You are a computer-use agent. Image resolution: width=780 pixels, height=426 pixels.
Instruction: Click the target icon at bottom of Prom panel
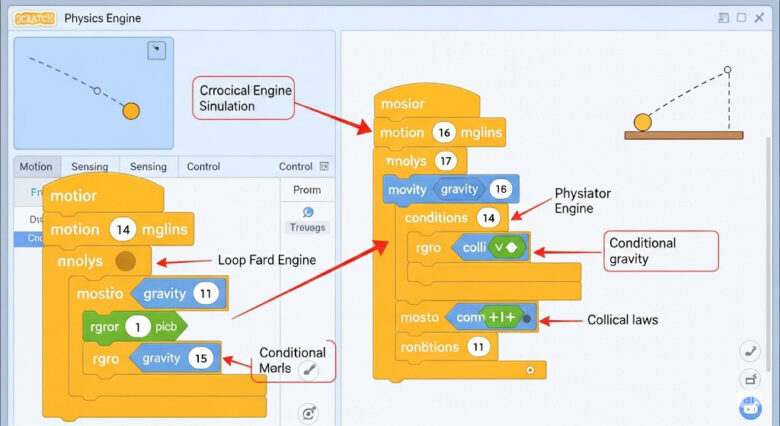(x=308, y=413)
